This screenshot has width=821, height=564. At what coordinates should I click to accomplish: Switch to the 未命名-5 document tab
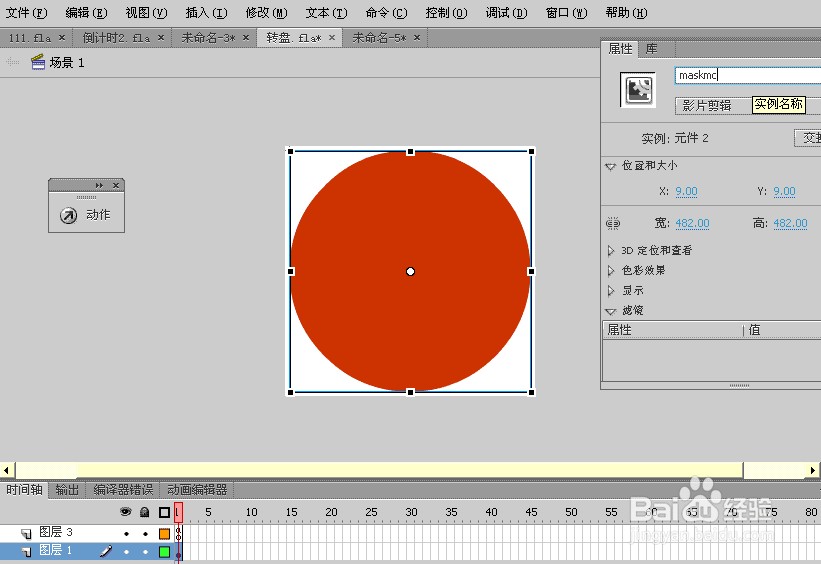pyautogui.click(x=379, y=38)
